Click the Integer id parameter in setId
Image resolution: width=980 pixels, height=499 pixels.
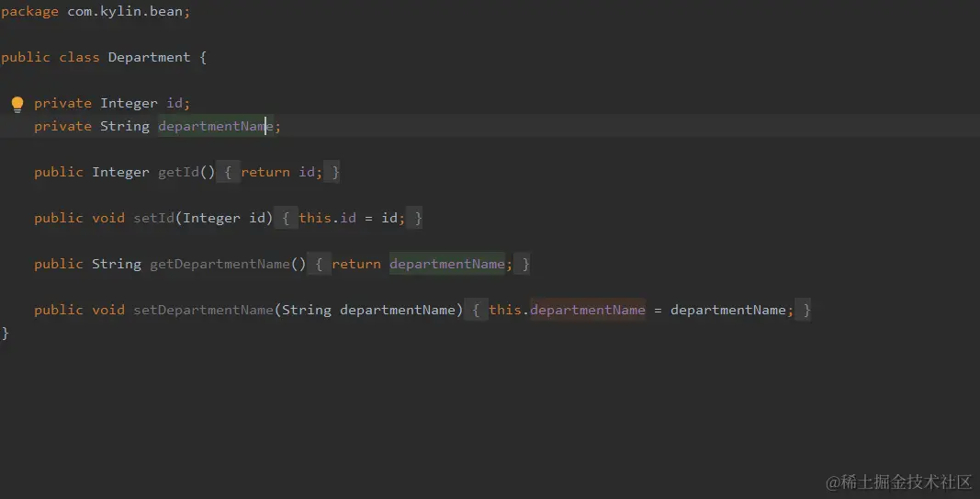click(x=224, y=218)
